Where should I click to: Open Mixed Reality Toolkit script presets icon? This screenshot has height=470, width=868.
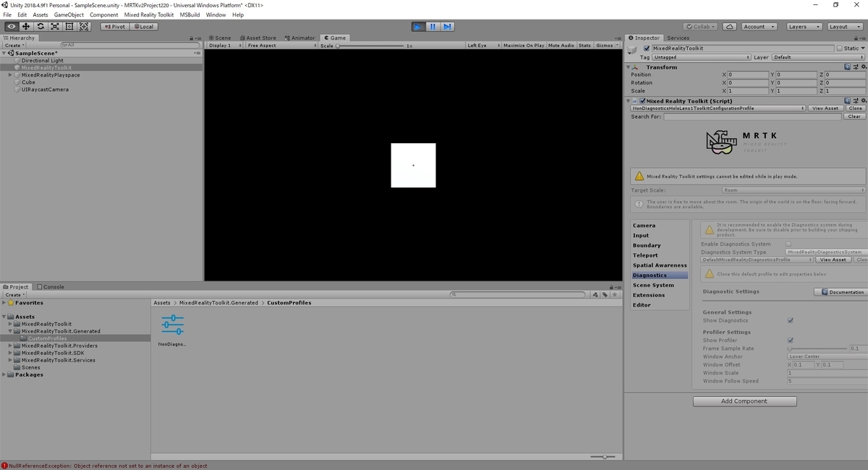point(855,101)
